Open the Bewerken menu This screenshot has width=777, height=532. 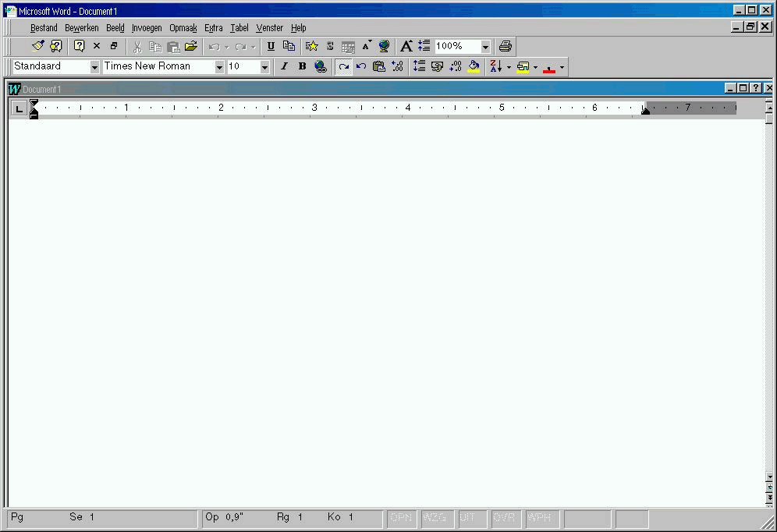tap(82, 28)
